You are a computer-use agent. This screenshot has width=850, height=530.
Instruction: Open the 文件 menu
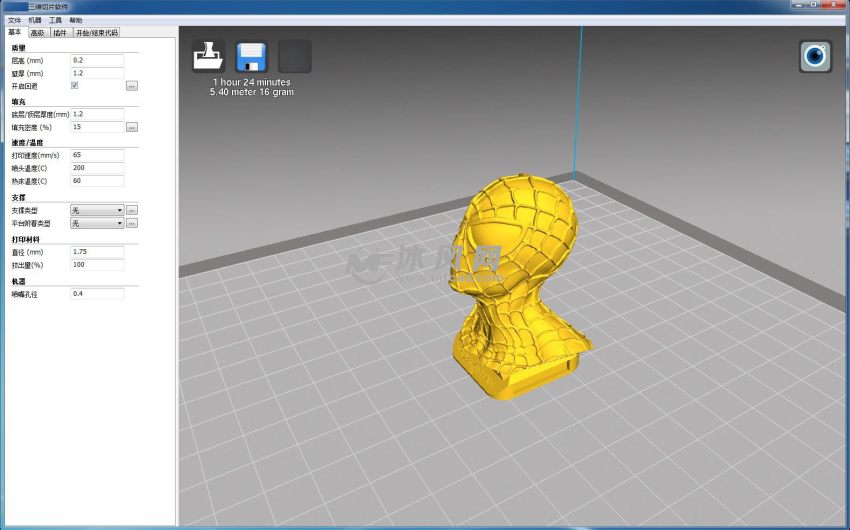(14, 20)
